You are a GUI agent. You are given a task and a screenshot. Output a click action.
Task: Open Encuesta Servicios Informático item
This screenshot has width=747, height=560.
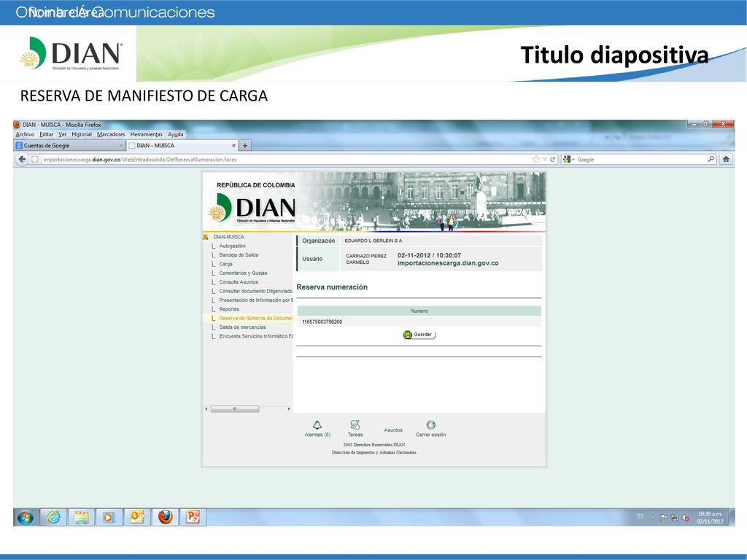256,336
